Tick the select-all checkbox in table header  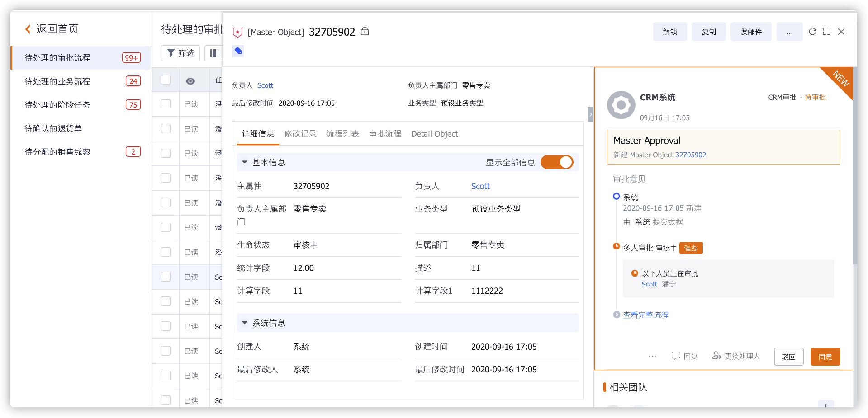tap(166, 80)
